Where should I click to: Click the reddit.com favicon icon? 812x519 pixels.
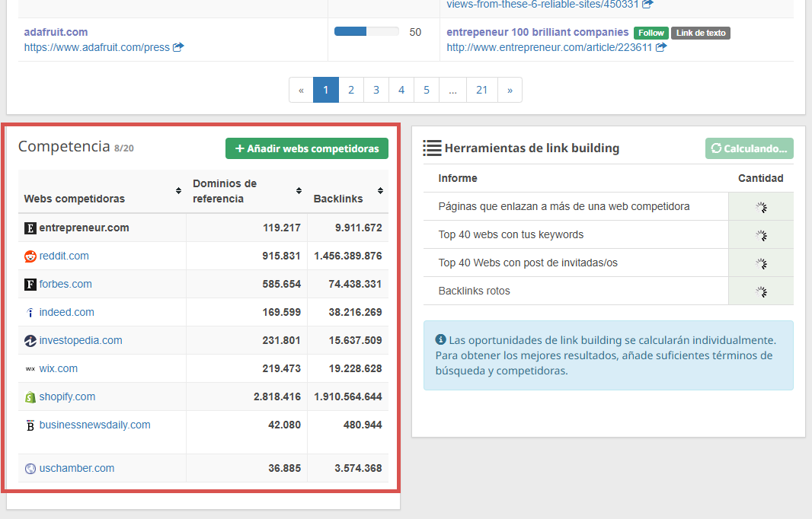(x=30, y=256)
